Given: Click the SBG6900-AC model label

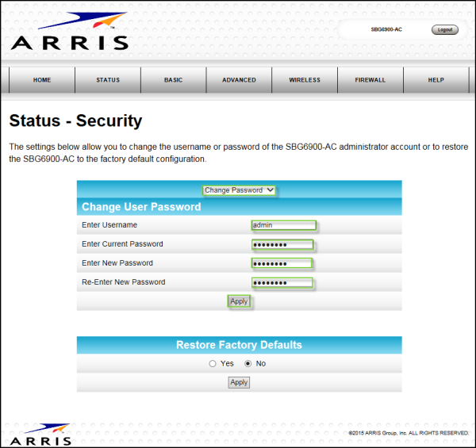Looking at the screenshot, I should pos(386,30).
